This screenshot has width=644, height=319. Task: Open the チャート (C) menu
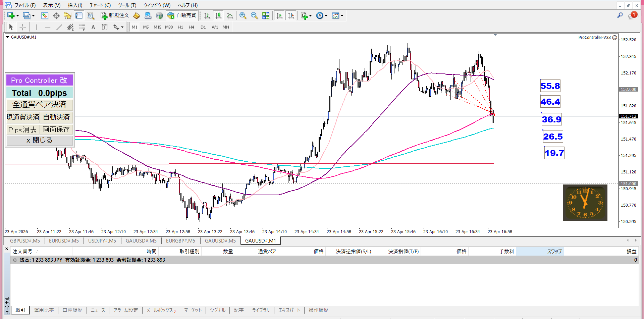100,5
